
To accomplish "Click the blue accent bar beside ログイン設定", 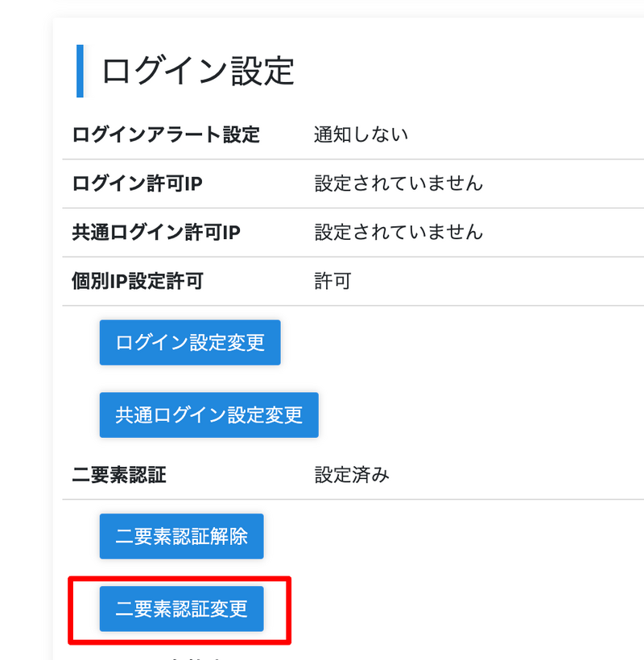I will pos(80,71).
